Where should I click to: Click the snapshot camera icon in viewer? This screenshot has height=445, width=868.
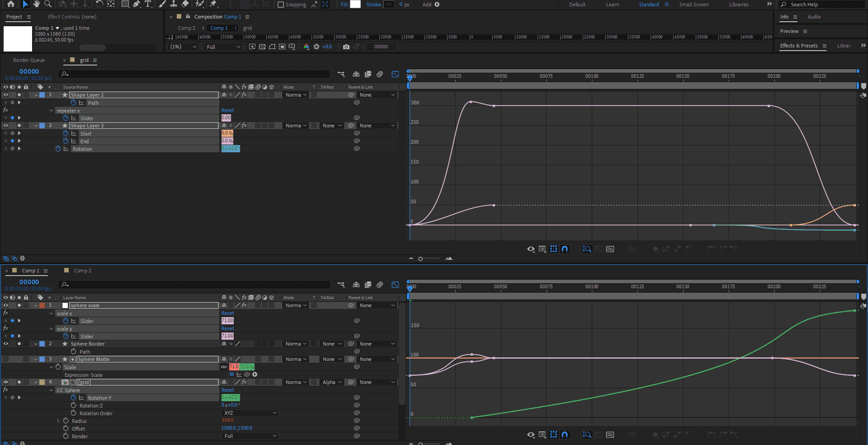pyautogui.click(x=346, y=47)
